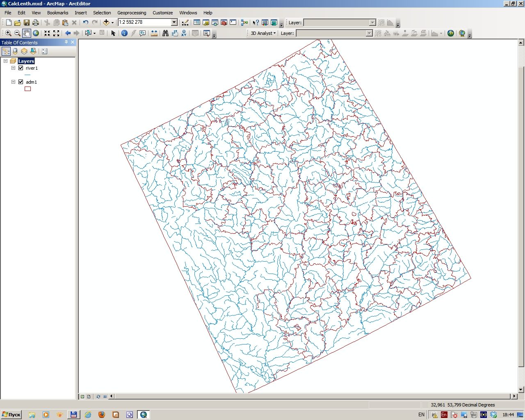
Task: Open the Catalog window icon
Action: (x=206, y=23)
